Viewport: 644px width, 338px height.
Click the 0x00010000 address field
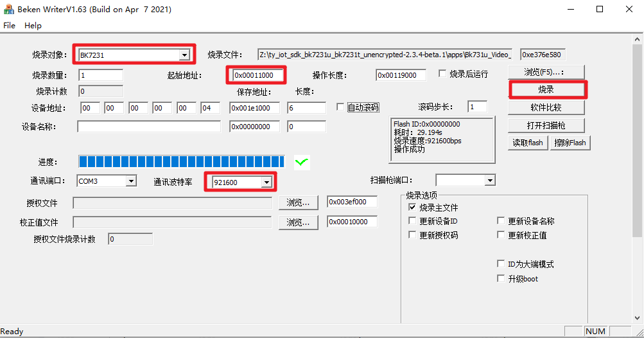pyautogui.click(x=352, y=222)
